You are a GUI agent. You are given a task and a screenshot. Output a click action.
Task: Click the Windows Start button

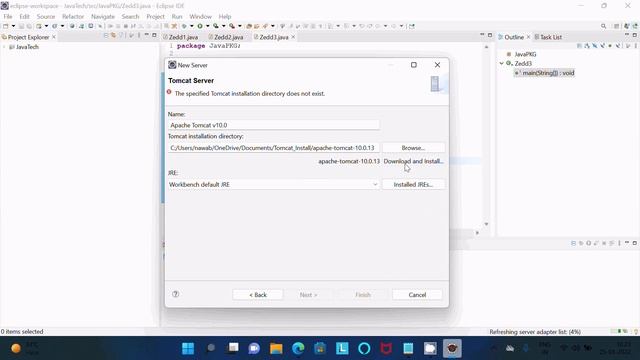tap(188, 348)
